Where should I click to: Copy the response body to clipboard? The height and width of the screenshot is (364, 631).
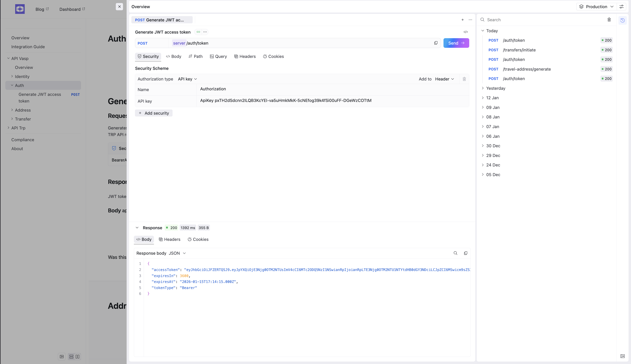465,253
